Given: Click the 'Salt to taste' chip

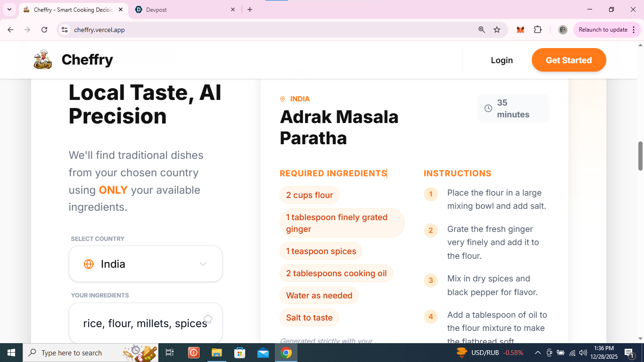Looking at the screenshot, I should [x=309, y=318].
